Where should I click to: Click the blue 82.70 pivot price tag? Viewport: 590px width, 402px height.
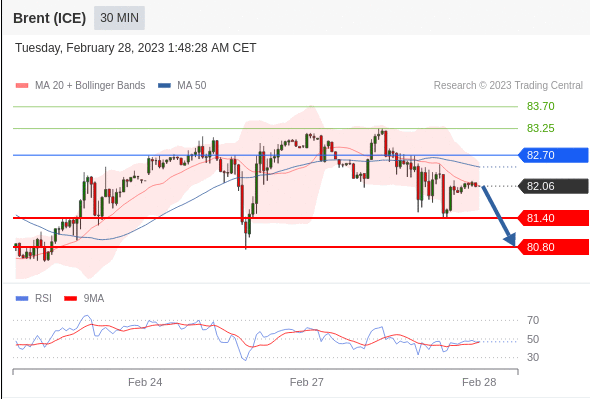coord(553,155)
